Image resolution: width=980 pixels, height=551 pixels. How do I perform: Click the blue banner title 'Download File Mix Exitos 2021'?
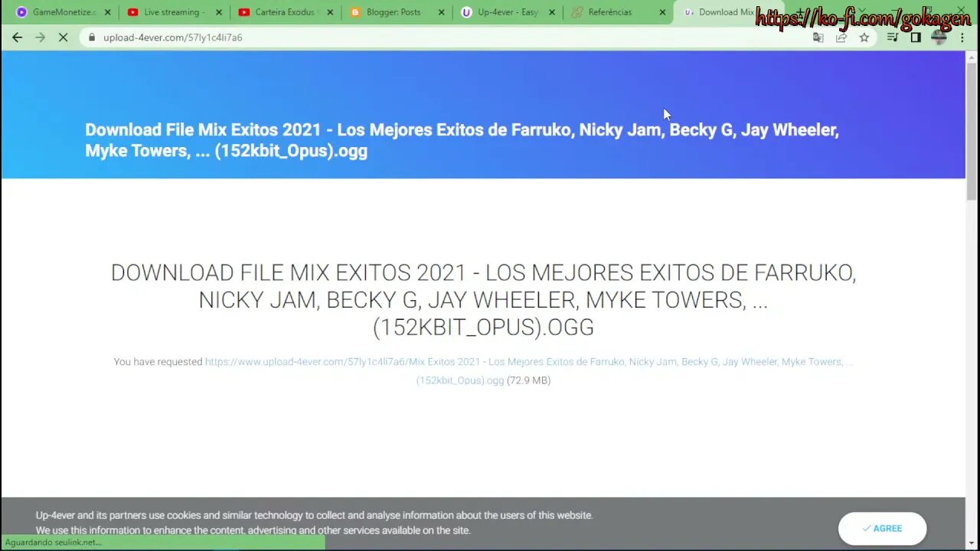pyautogui.click(x=462, y=140)
